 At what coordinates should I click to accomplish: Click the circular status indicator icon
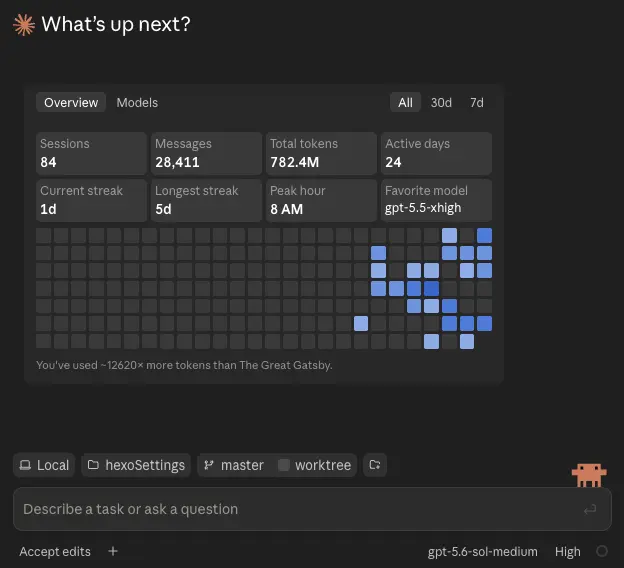[x=602, y=551]
